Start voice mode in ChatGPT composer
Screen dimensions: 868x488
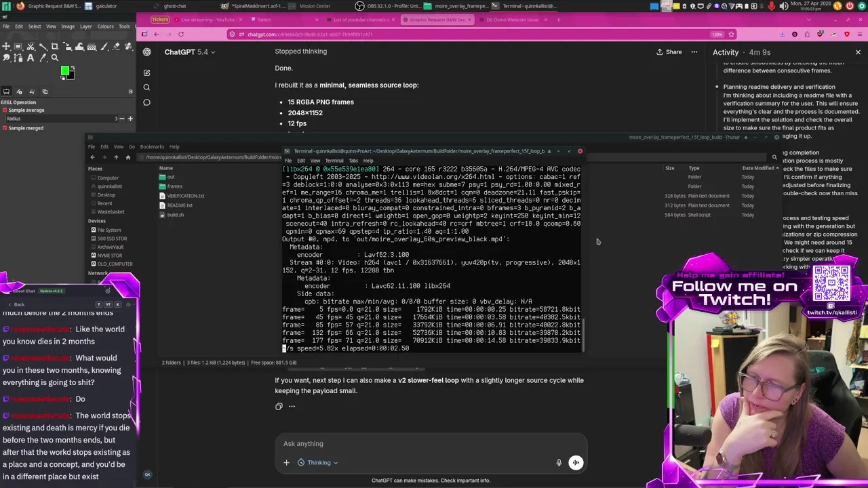576,463
